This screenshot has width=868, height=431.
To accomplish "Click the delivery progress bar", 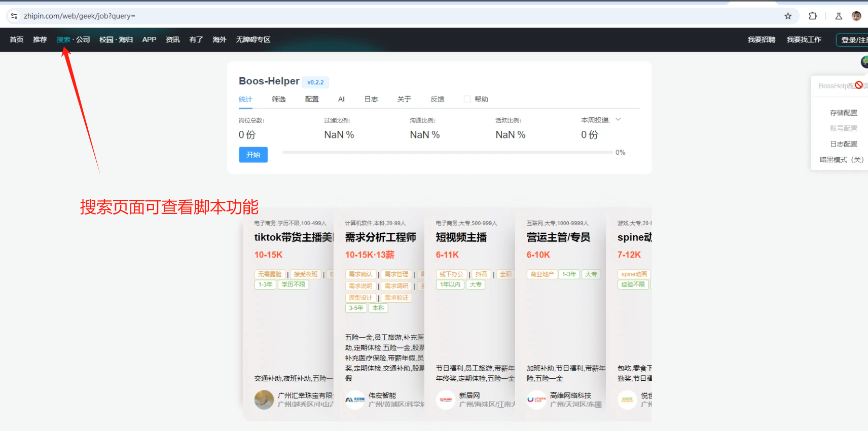I will coord(447,152).
